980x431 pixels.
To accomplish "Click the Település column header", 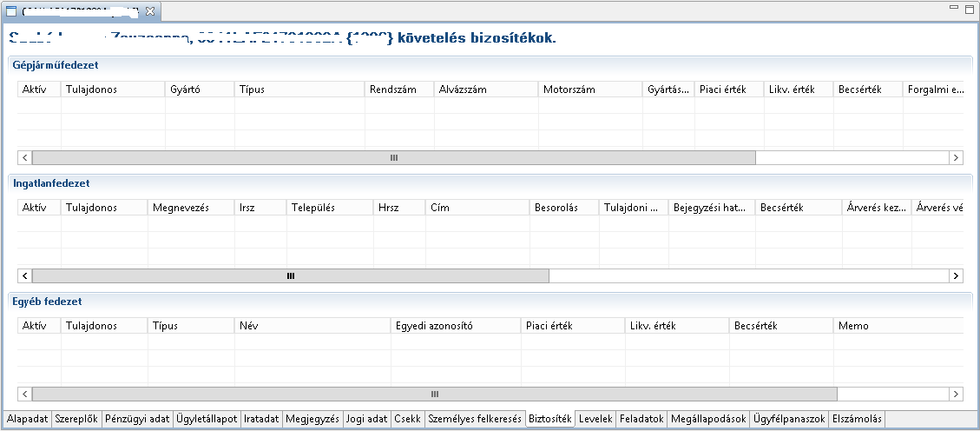I will tap(329, 208).
